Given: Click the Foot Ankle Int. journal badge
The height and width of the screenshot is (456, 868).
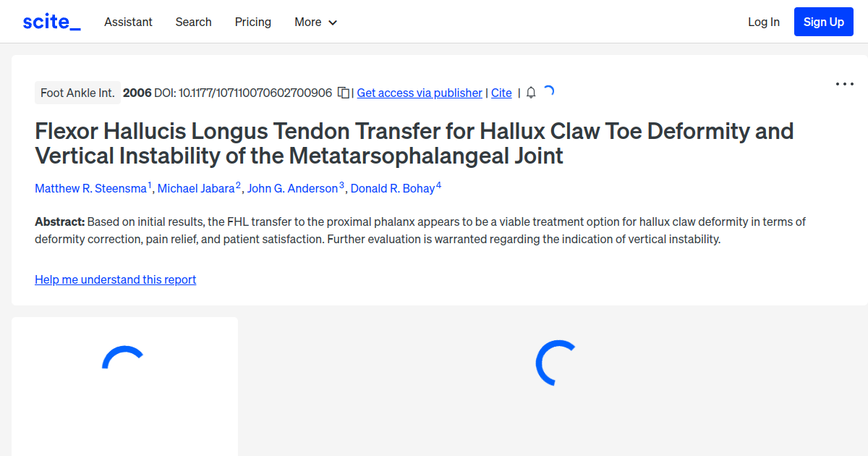Looking at the screenshot, I should (x=77, y=93).
